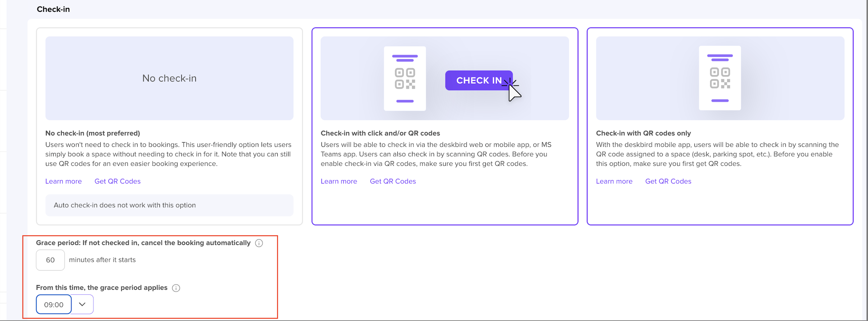Screen dimensions: 868x321
Task: Open Get QR Codes under No check-in
Action: [117, 181]
